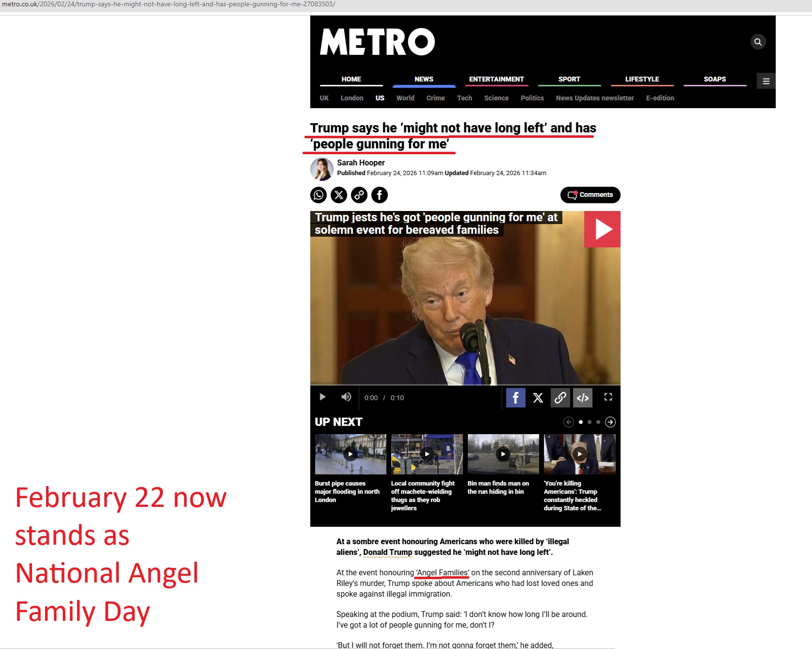This screenshot has height=649, width=812.
Task: Share the article via WhatsApp icon below byline
Action: [318, 195]
